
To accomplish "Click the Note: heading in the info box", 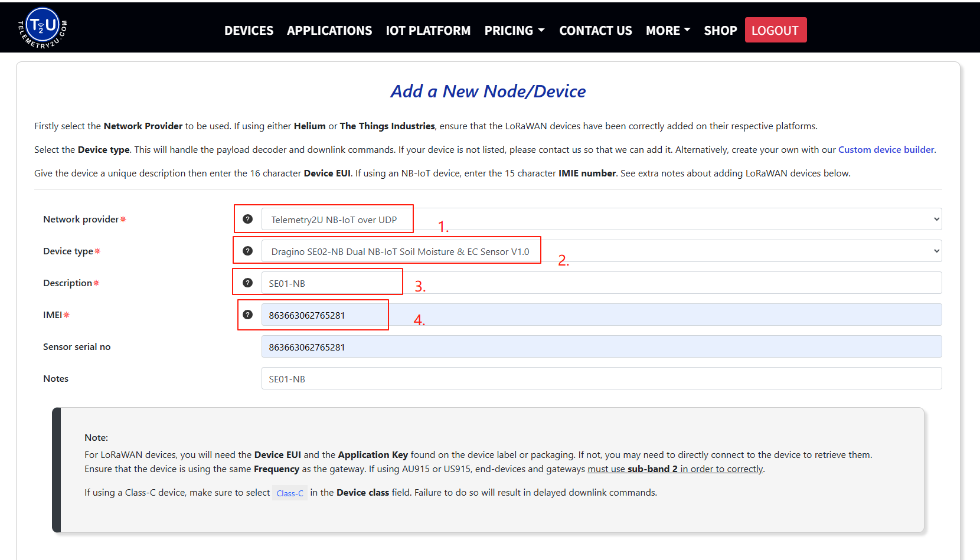I will [x=96, y=438].
